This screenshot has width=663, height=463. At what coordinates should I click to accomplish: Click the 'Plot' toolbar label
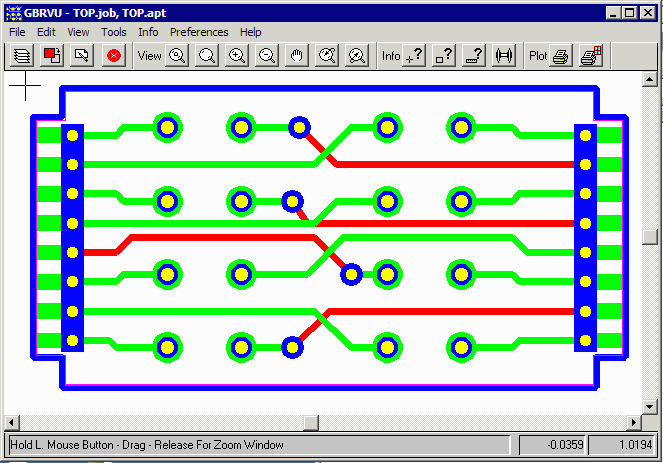click(538, 56)
